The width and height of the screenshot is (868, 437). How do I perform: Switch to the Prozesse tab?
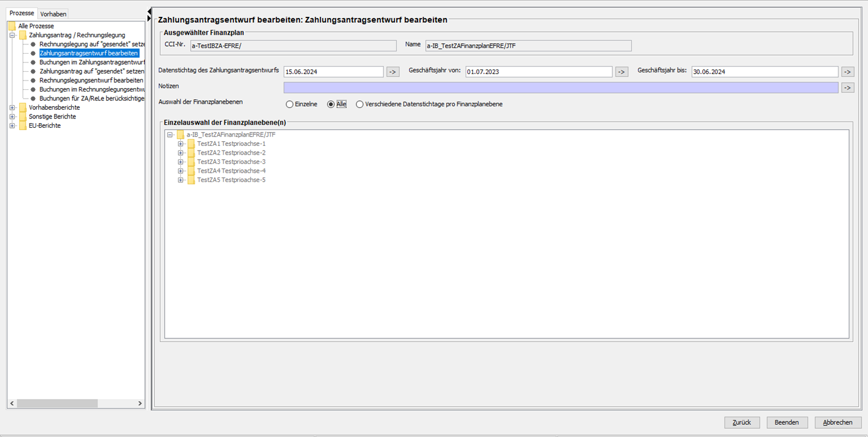click(22, 13)
